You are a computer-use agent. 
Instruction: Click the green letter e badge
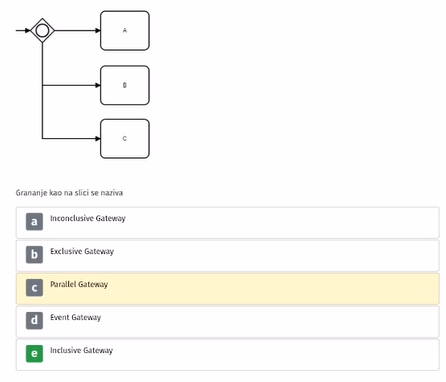click(34, 354)
